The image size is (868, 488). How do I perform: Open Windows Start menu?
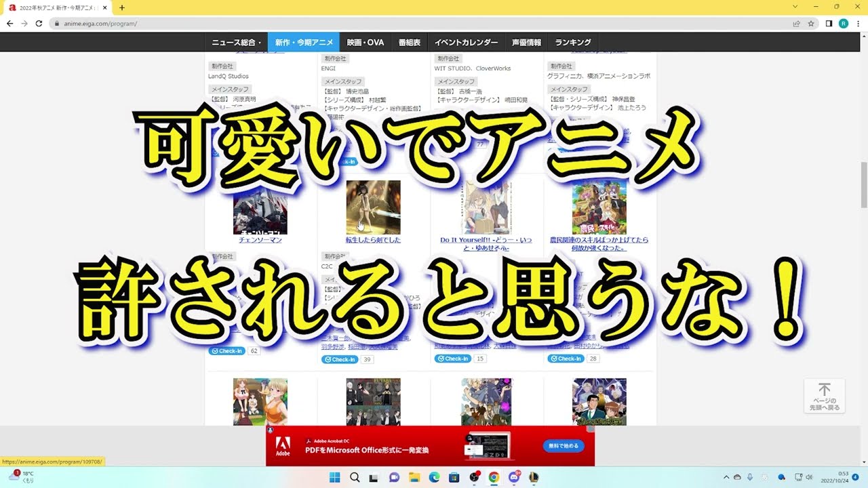[334, 477]
